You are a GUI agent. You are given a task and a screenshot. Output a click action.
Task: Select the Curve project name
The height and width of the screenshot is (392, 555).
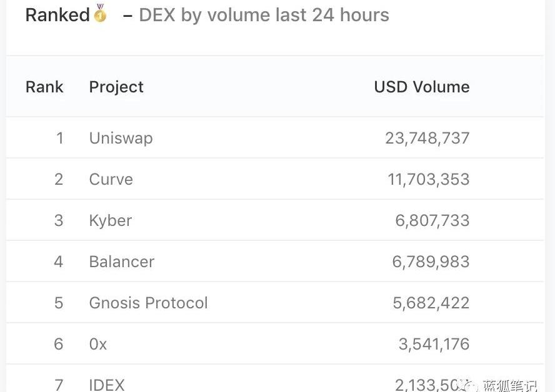111,179
